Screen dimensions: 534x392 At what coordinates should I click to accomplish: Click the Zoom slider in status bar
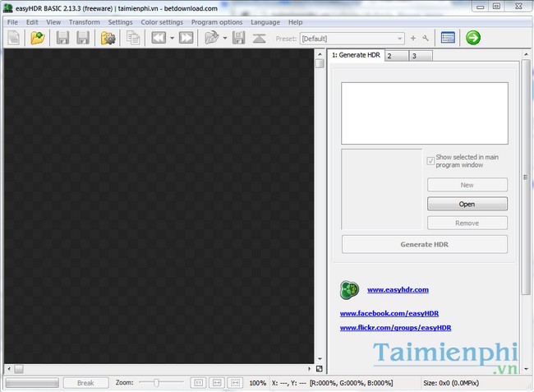[160, 383]
